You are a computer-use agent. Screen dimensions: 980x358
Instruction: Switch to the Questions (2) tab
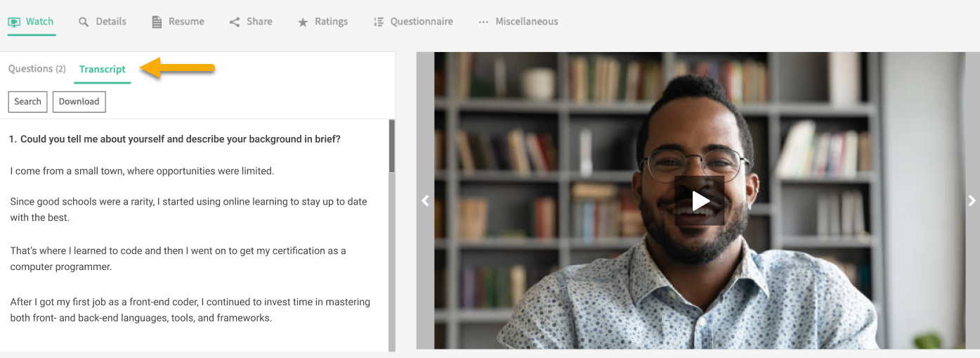click(x=37, y=69)
